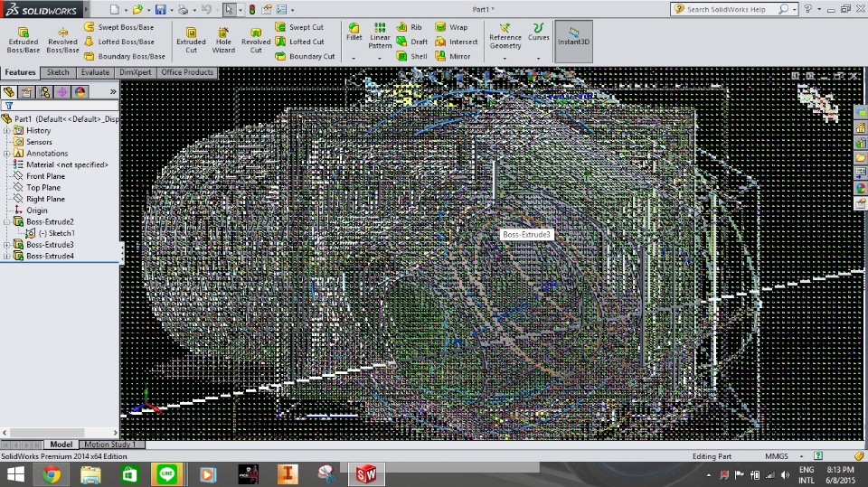Choose Lofted Boss/Base
This screenshot has height=487, width=868.
(x=119, y=42)
